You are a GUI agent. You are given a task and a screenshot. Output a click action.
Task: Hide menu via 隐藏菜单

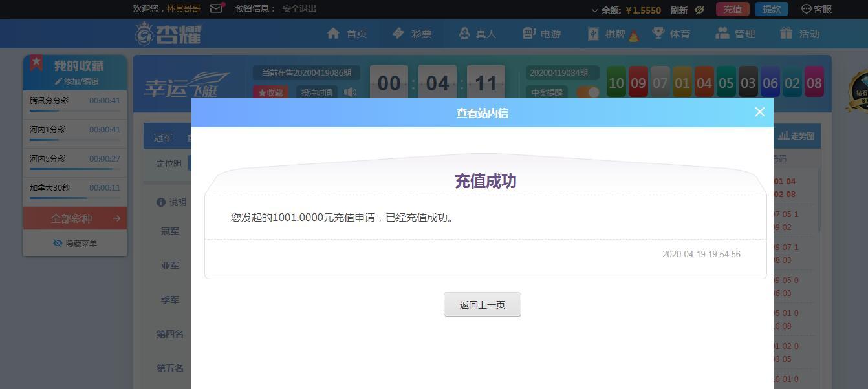(75, 243)
